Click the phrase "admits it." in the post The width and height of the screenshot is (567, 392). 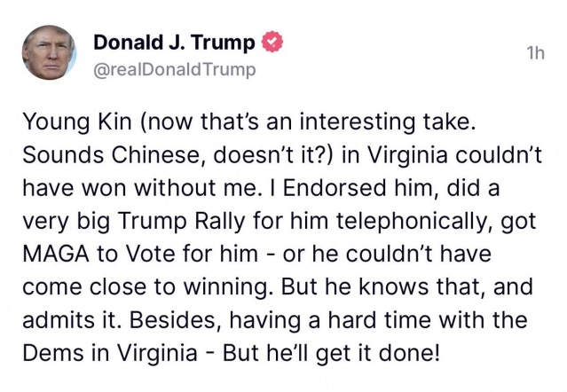(x=71, y=320)
